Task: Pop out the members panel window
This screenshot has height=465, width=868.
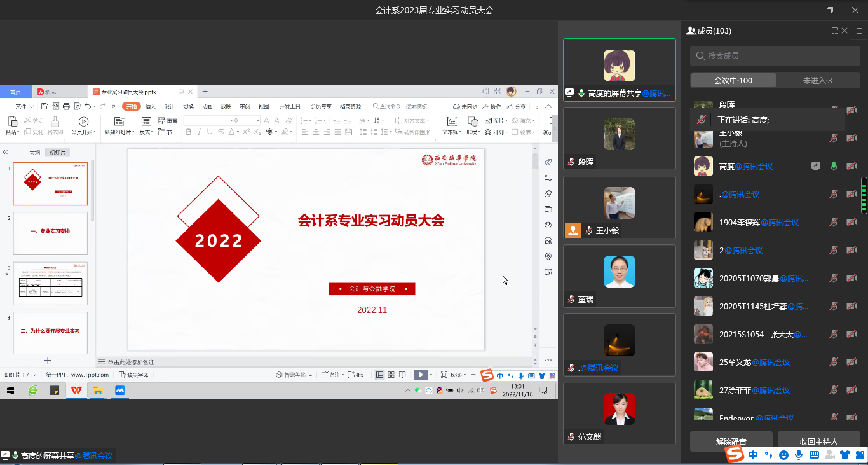Action: 834,31
